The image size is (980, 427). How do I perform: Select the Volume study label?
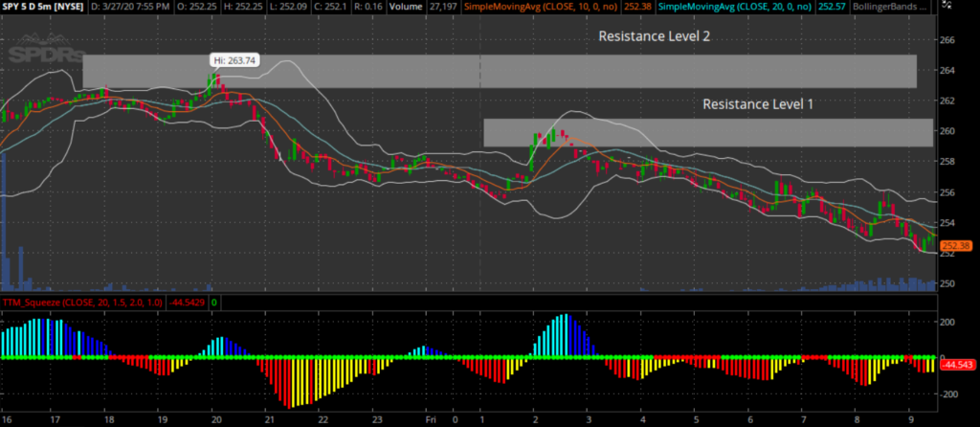click(x=405, y=7)
